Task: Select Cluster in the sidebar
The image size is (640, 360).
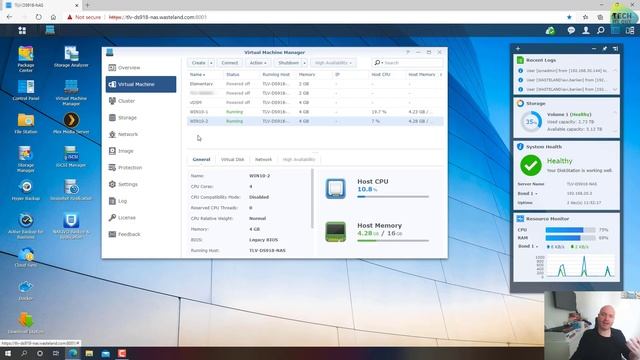Action: click(x=141, y=101)
